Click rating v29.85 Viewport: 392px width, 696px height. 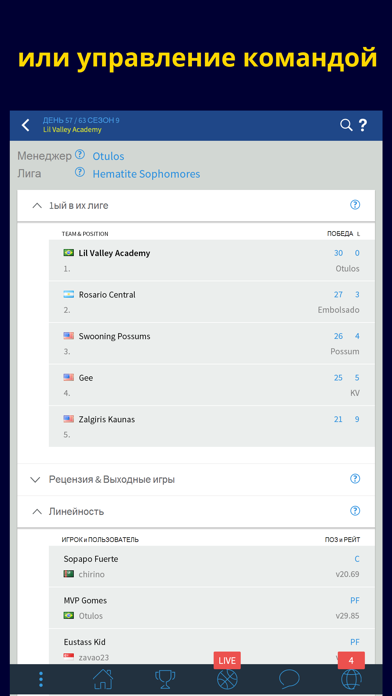coord(348,616)
